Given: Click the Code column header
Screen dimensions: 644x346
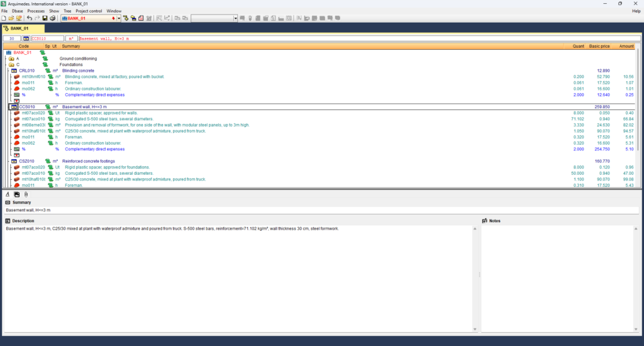Looking at the screenshot, I should [24, 47].
